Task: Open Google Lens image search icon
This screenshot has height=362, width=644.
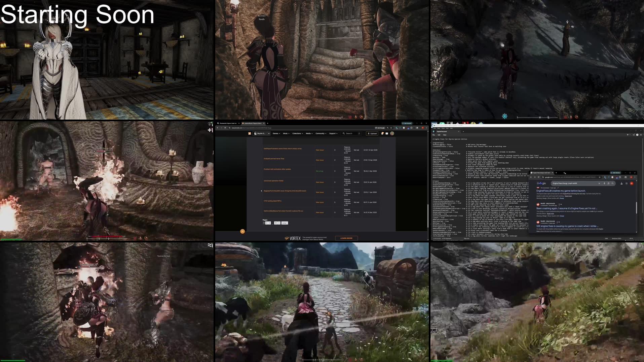Action: 608,184
